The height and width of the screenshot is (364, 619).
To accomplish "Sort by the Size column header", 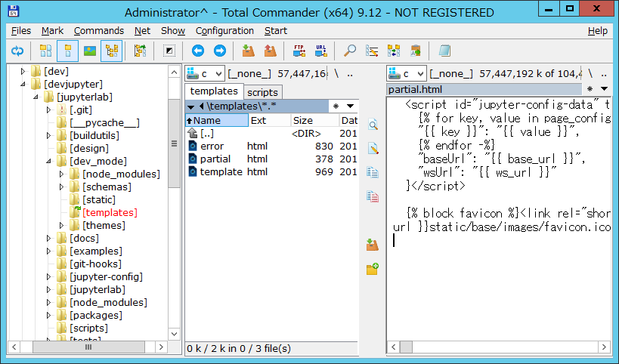I will pyautogui.click(x=314, y=120).
